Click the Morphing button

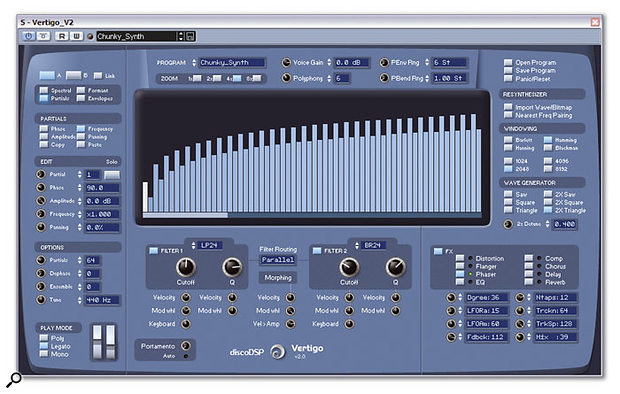click(x=278, y=278)
